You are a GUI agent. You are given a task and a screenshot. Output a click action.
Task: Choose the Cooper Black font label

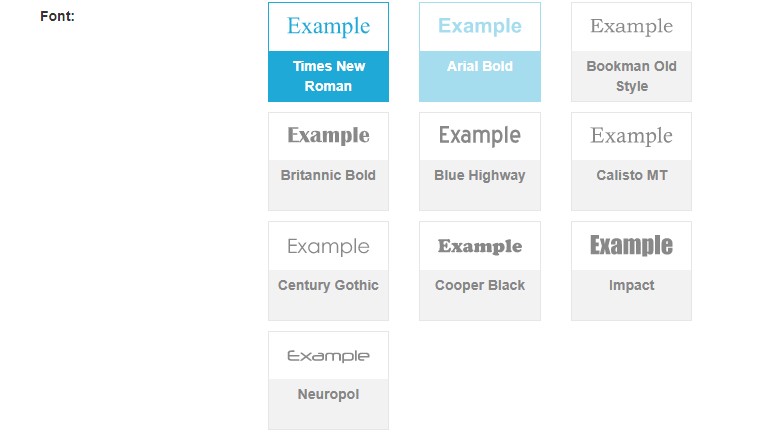click(x=480, y=285)
